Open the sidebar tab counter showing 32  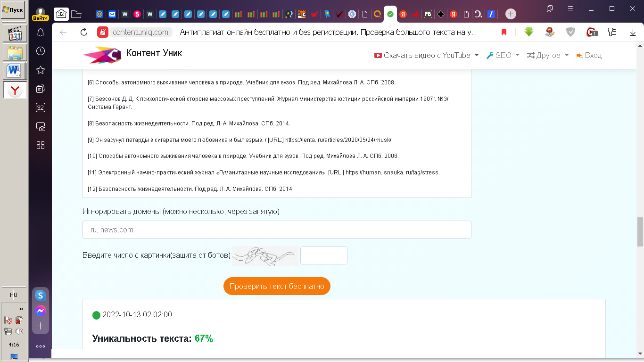click(x=41, y=107)
